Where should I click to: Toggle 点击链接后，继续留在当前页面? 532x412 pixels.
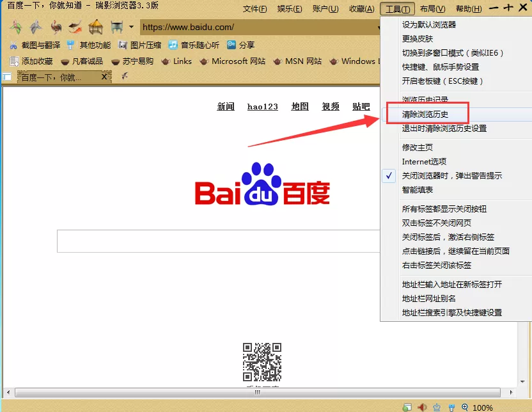pos(456,251)
